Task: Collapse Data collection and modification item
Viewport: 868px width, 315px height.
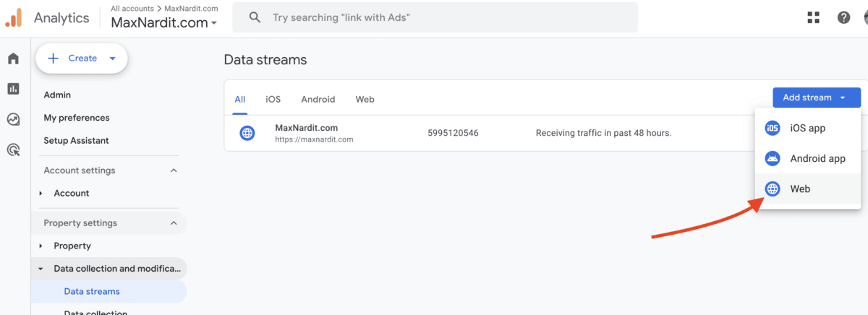Action: pos(41,269)
